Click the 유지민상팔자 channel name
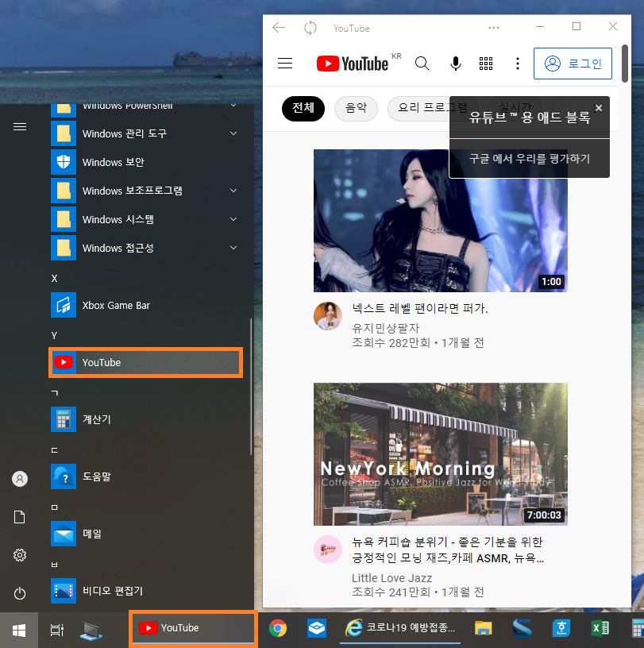This screenshot has height=648, width=644. pos(386,328)
